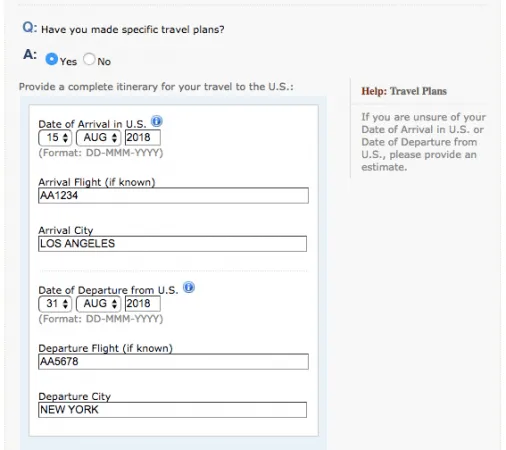506x450 pixels.
Task: Click the No label text
Action: 104,62
